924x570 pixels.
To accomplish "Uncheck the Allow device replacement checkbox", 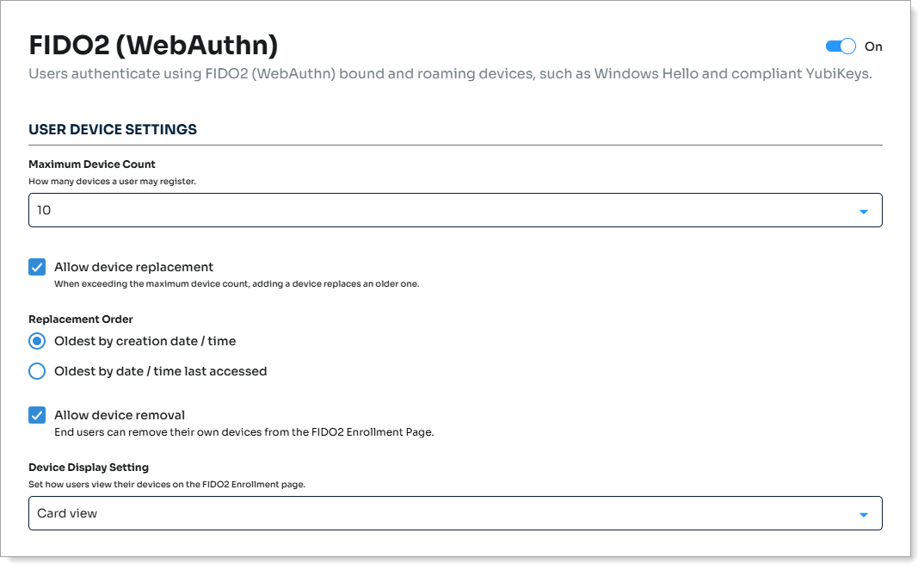I will (37, 267).
